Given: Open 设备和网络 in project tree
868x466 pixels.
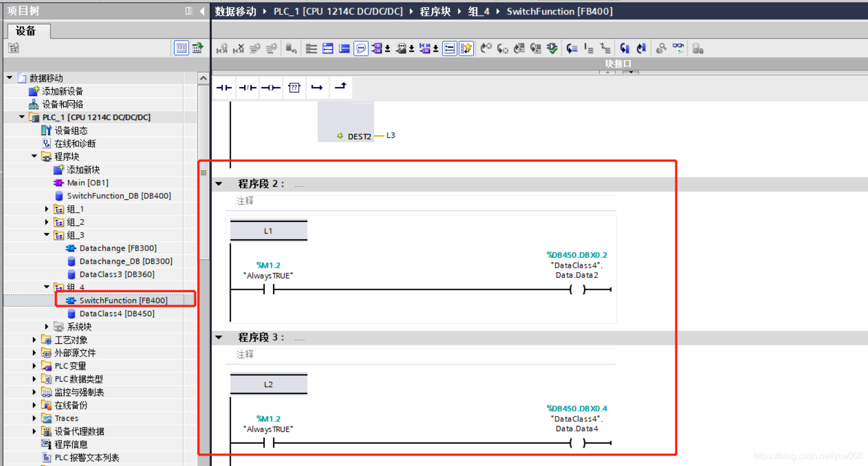Looking at the screenshot, I should tap(63, 105).
